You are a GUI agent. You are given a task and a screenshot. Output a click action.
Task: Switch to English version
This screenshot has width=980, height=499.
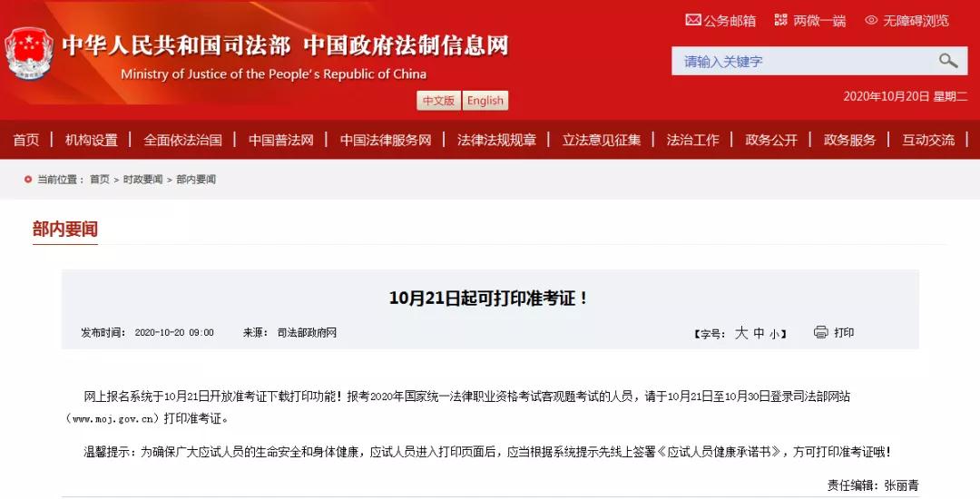485,101
